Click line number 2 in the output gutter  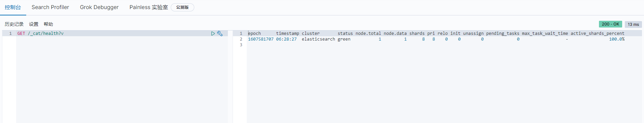click(x=241, y=39)
